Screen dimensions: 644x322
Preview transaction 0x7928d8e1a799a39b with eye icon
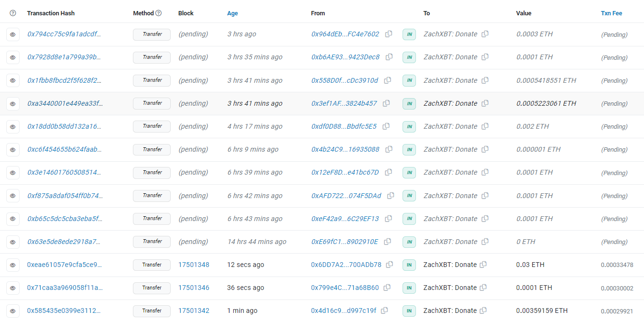13,57
